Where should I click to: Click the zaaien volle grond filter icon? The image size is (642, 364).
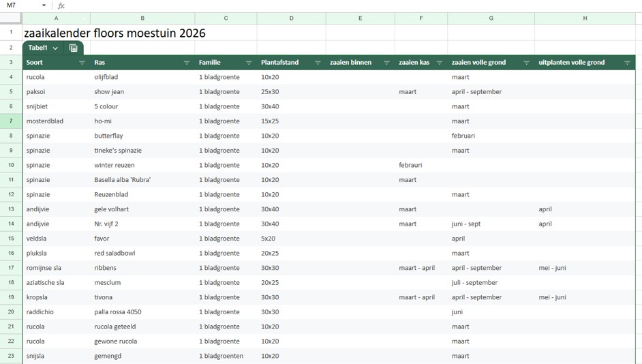[x=526, y=63]
